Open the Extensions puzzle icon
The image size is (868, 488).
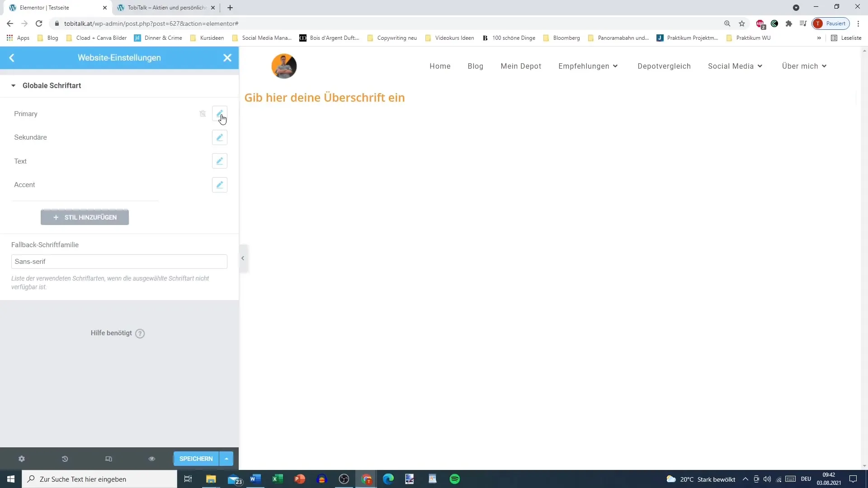(789, 23)
